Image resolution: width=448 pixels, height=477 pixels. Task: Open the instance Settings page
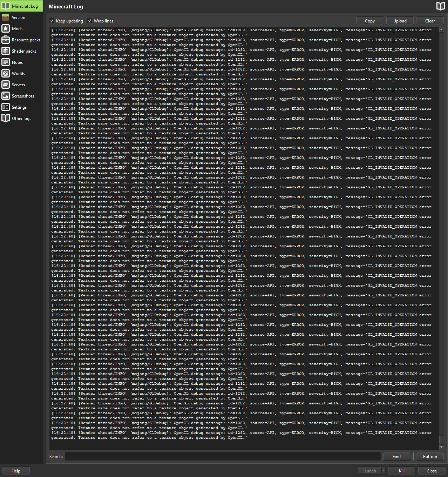click(22, 107)
